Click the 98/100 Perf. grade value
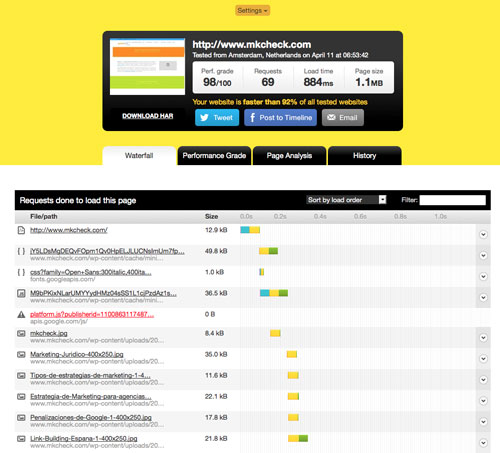The height and width of the screenshot is (453, 500). [217, 82]
